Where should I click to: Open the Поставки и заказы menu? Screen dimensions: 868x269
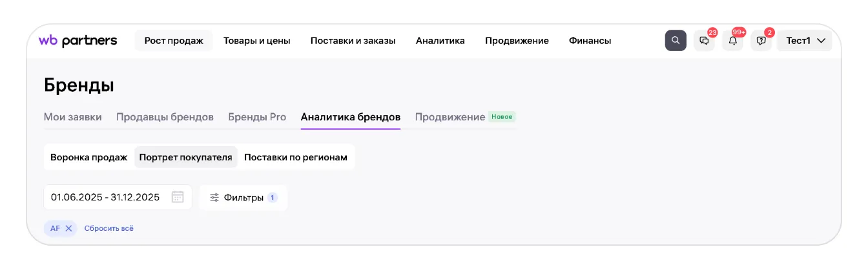[x=353, y=41]
